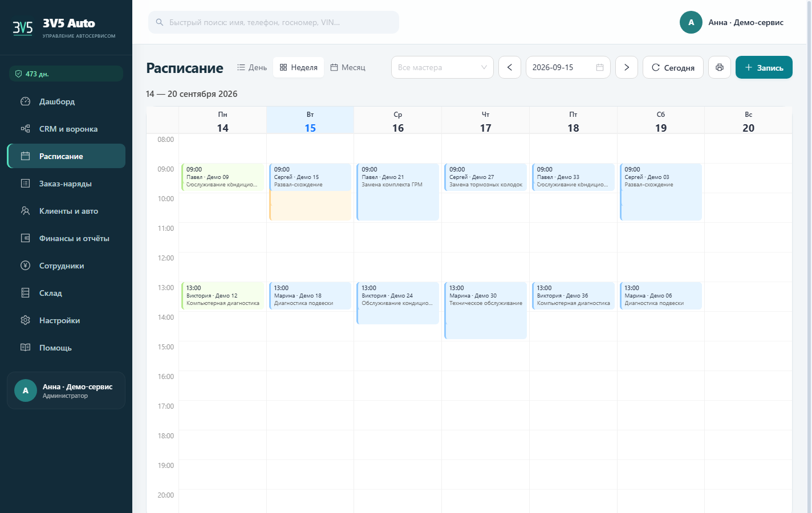Click the Финансы и отчёты wallet icon

(25, 238)
